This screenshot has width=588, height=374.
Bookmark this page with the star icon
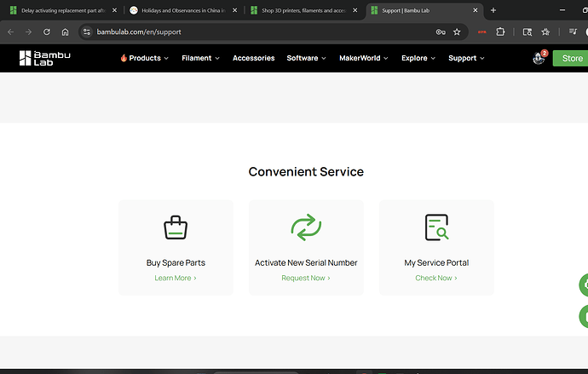(x=457, y=32)
